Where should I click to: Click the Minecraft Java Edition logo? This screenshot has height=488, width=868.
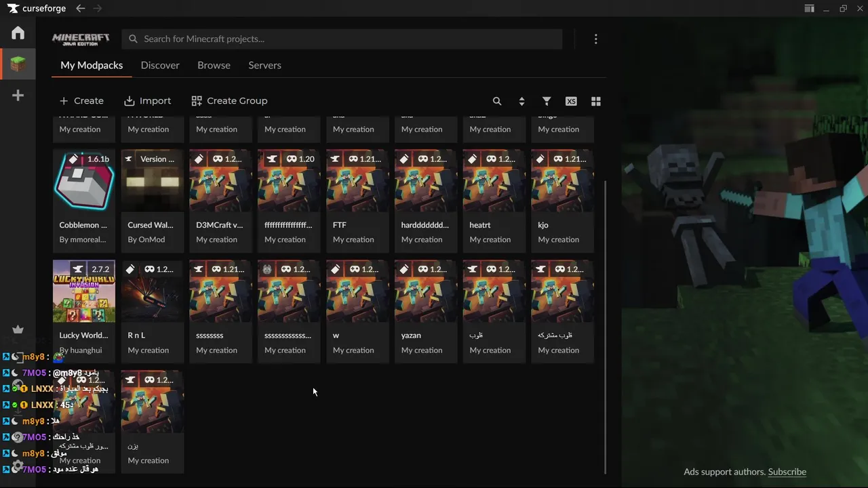pyautogui.click(x=81, y=39)
